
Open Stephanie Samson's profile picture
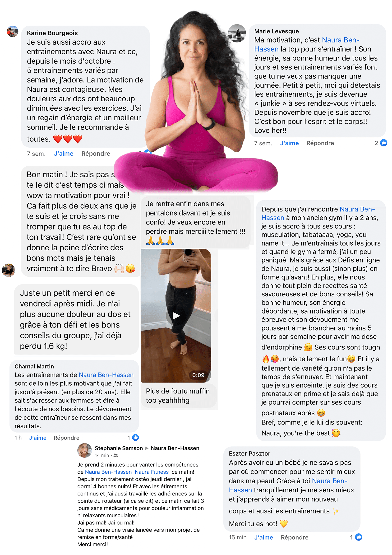(84, 450)
